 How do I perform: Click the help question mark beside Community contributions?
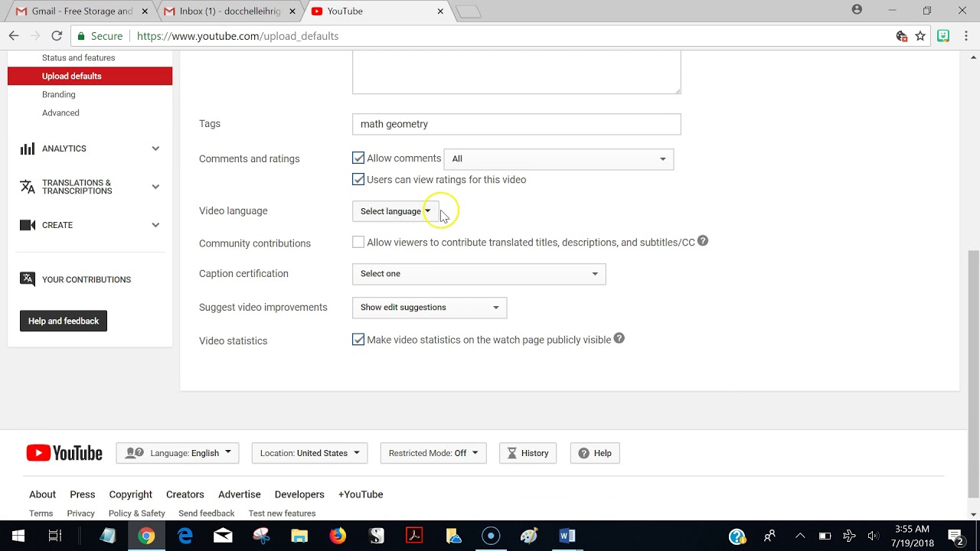[x=703, y=241]
